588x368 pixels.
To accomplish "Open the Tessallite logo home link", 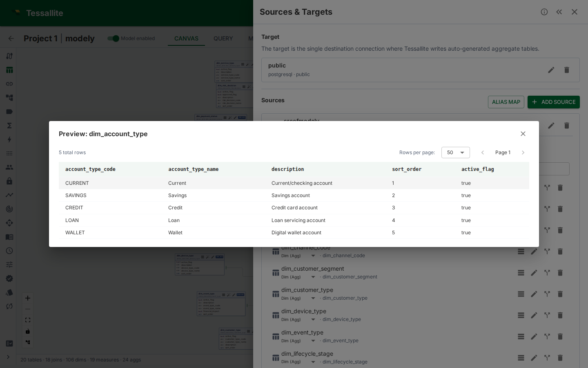I will click(x=38, y=13).
